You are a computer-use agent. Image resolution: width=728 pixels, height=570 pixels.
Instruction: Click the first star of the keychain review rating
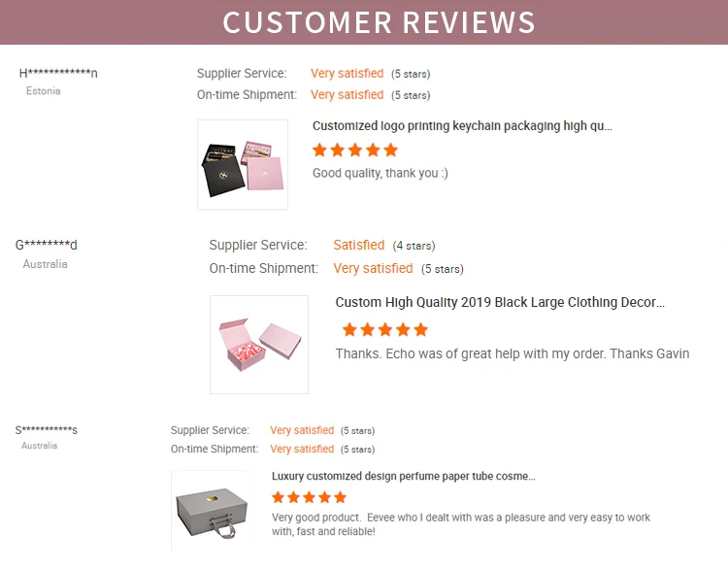point(319,151)
